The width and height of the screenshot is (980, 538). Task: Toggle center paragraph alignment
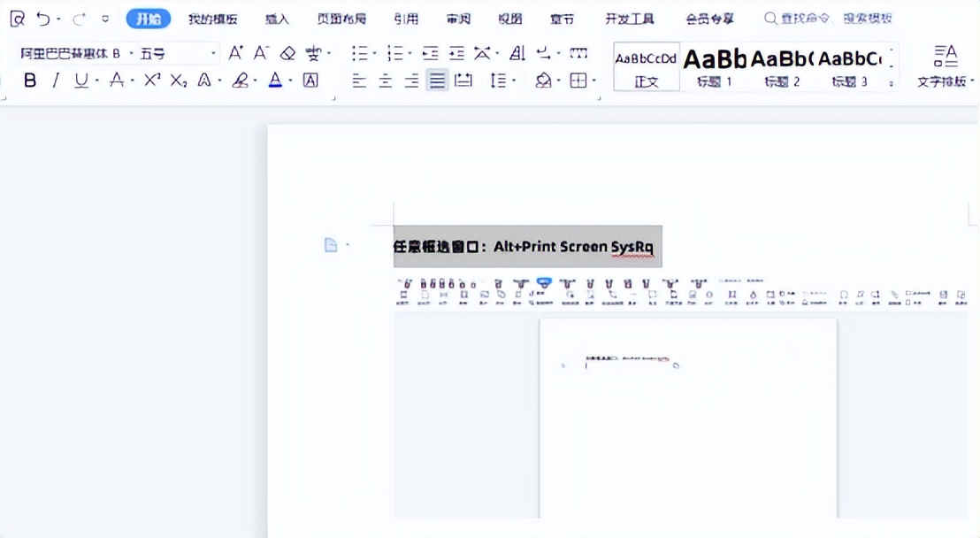click(x=384, y=80)
